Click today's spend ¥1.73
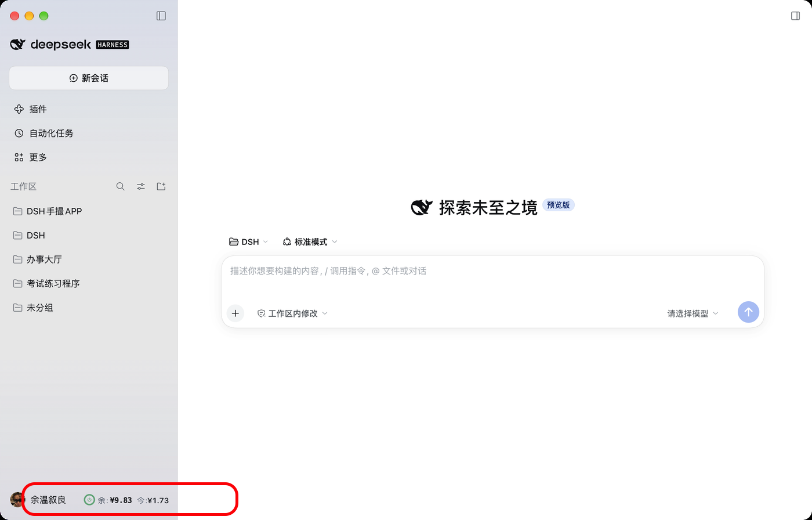 (x=153, y=500)
